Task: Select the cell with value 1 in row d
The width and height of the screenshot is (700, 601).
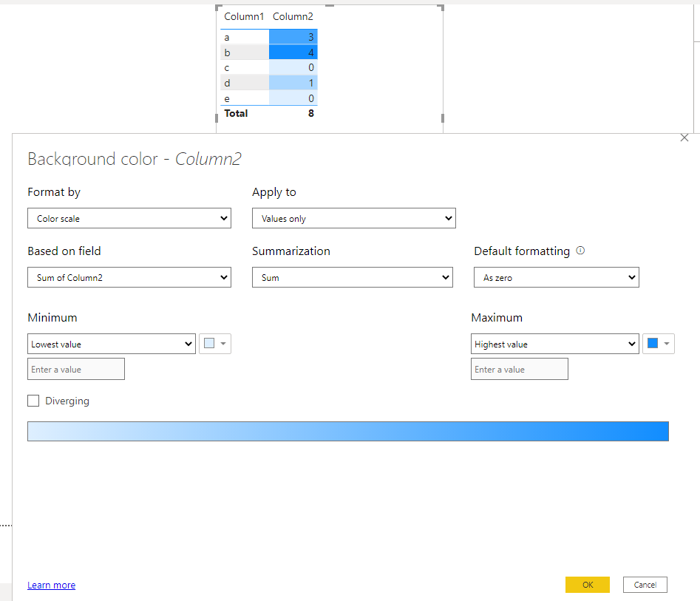Action: (293, 83)
